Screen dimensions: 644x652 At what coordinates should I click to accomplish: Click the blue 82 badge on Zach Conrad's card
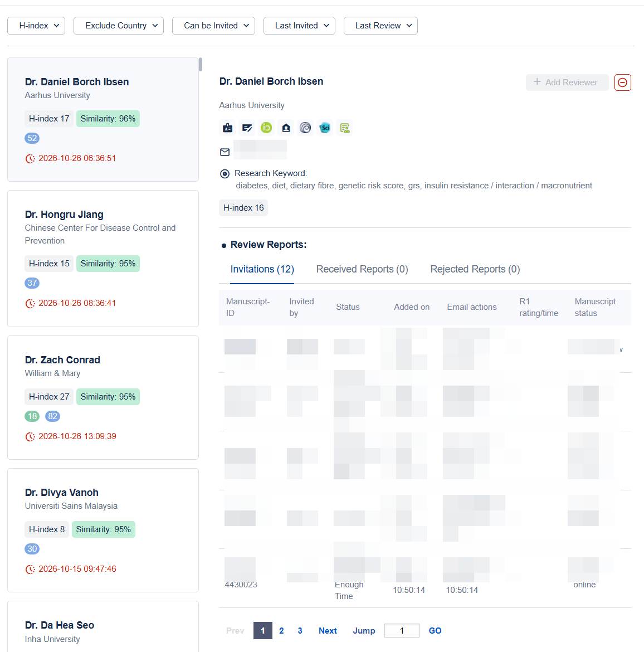52,416
